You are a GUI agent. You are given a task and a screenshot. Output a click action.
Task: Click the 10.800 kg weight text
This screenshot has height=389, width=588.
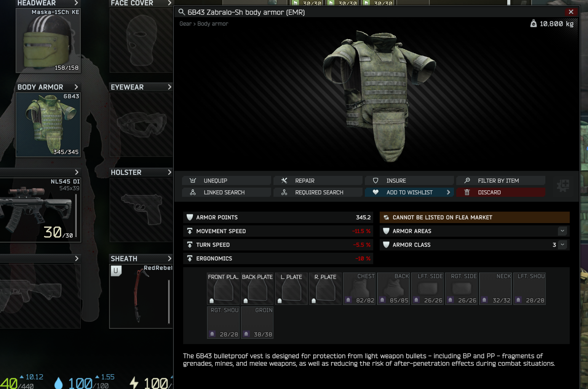coord(556,24)
